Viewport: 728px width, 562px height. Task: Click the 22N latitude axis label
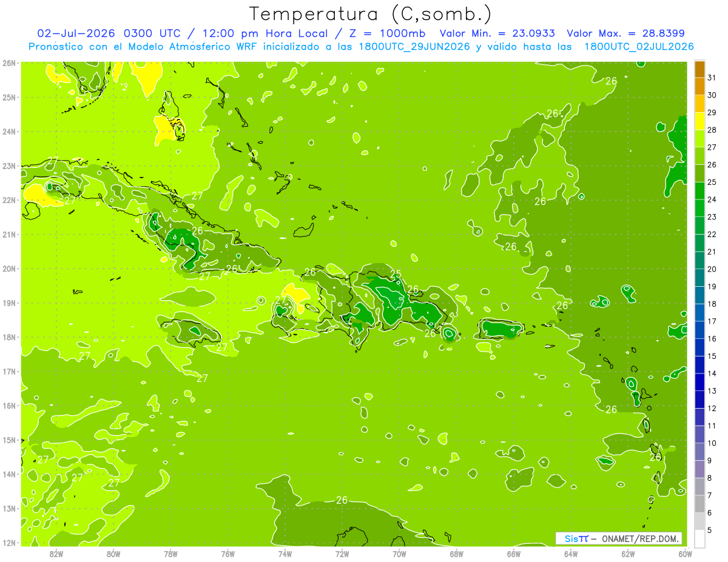click(9, 200)
